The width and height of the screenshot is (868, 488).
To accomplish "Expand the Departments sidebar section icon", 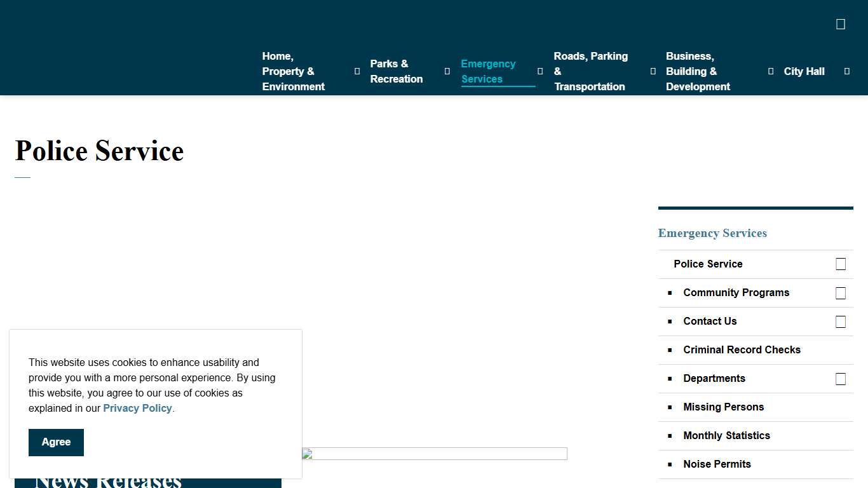I will (x=840, y=379).
